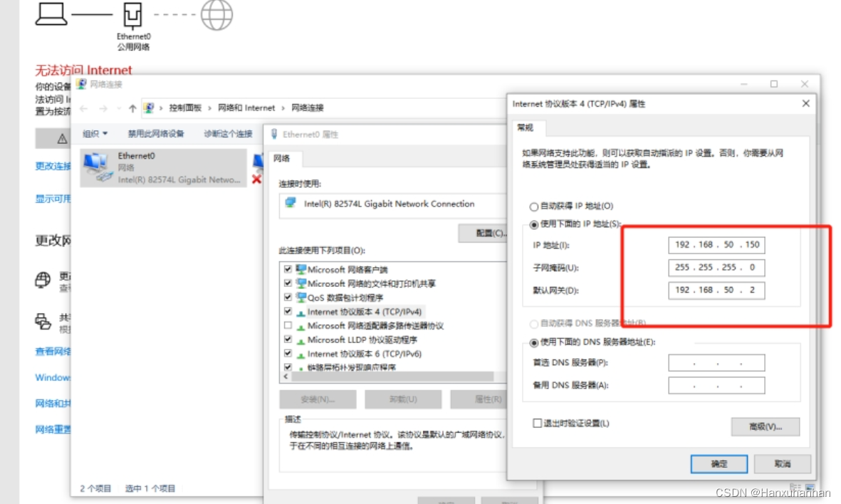
Task: Select Internet 协议版本 6 (TCP/IPv6) list item
Action: click(x=365, y=354)
